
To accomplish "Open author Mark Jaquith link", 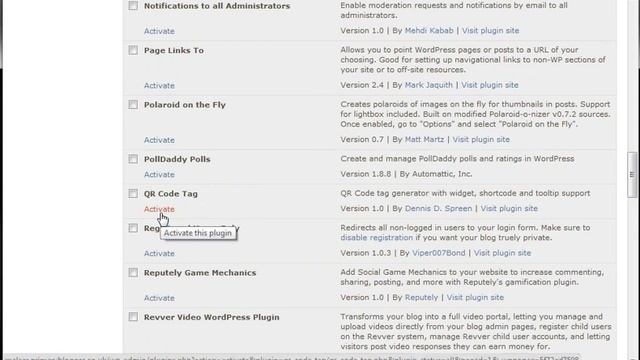I will (429, 85).
